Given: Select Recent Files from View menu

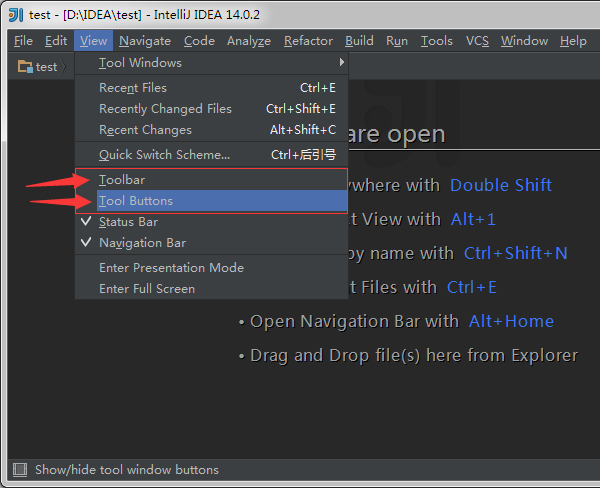Looking at the screenshot, I should [211, 88].
